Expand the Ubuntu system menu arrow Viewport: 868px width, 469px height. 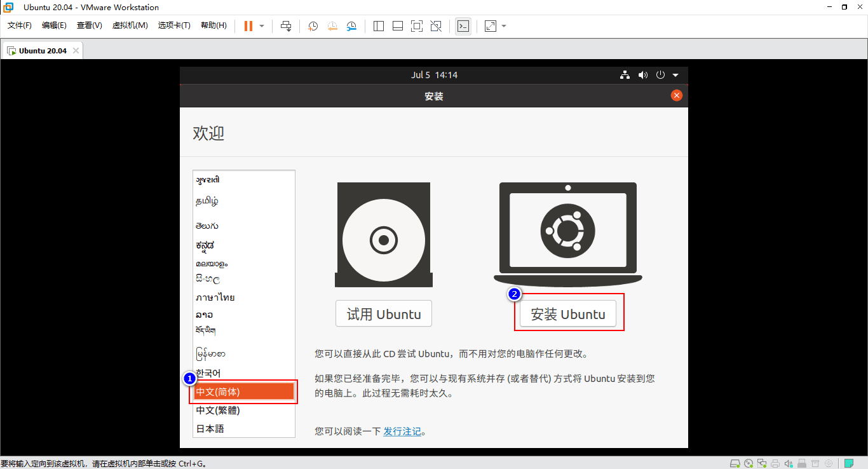coord(675,75)
